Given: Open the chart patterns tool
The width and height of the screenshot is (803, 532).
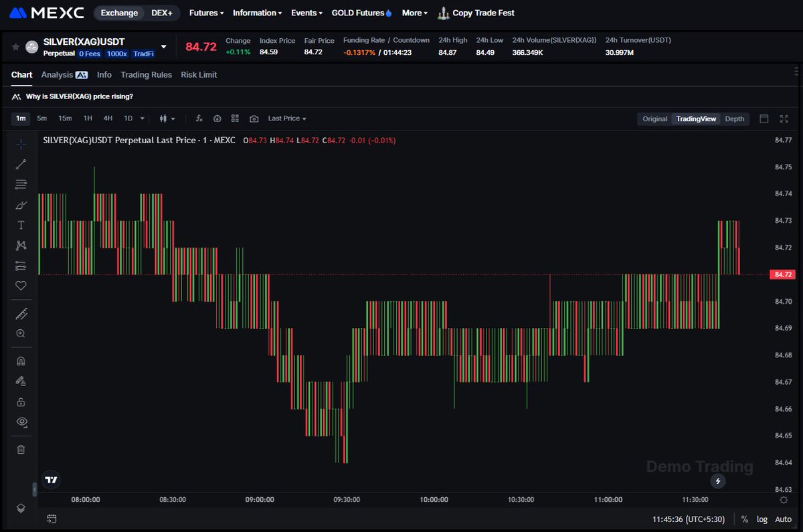Looking at the screenshot, I should pos(21,246).
